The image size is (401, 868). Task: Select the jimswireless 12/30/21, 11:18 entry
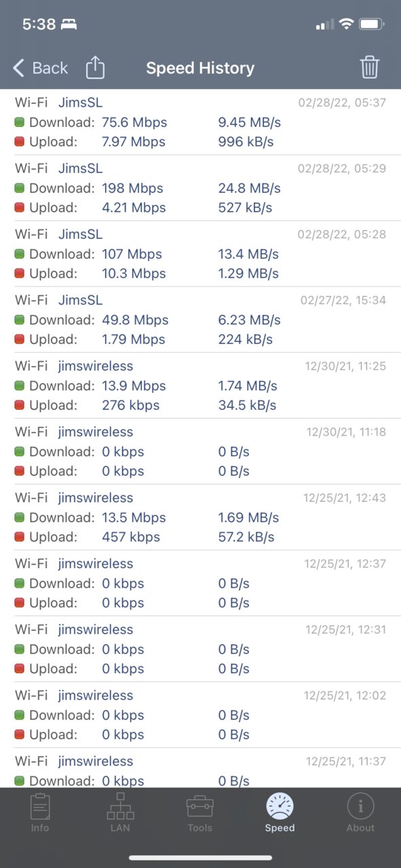pyautogui.click(x=200, y=452)
